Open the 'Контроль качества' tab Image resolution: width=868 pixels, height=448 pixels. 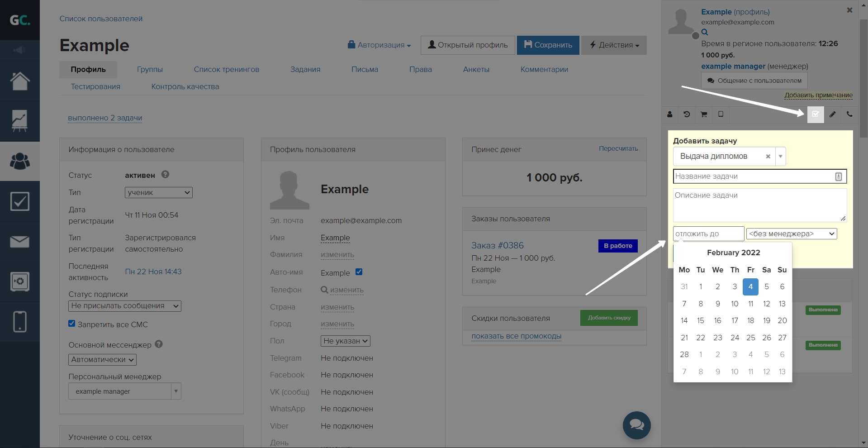[185, 87]
